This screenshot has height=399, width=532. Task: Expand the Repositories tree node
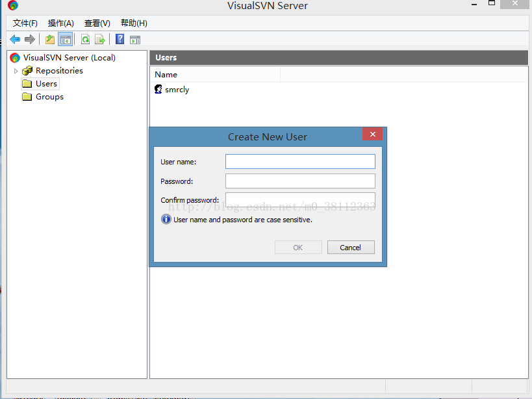pyautogui.click(x=16, y=71)
